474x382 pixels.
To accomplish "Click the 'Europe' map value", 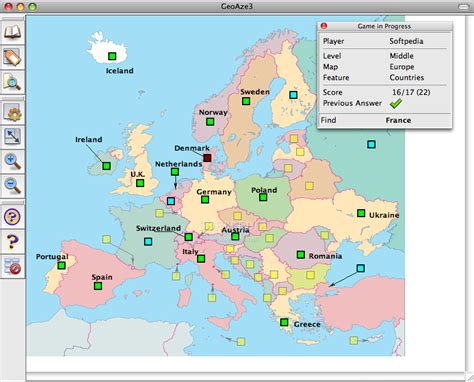I will [402, 67].
